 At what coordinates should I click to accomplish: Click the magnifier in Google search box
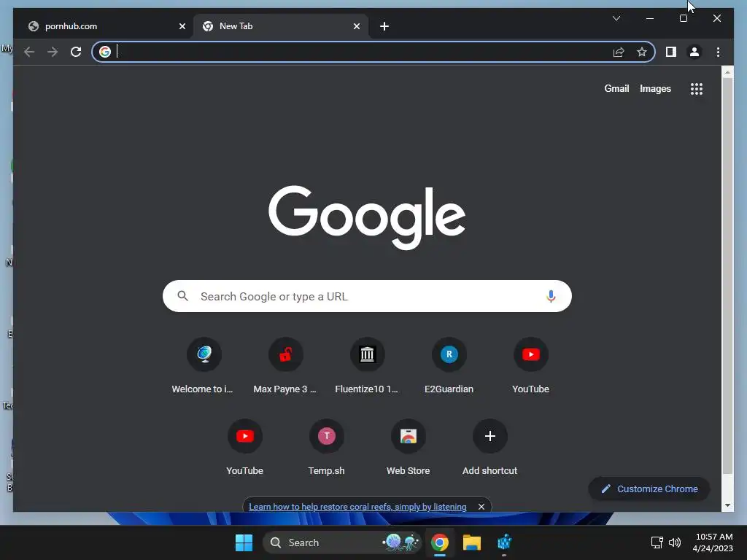[183, 296]
